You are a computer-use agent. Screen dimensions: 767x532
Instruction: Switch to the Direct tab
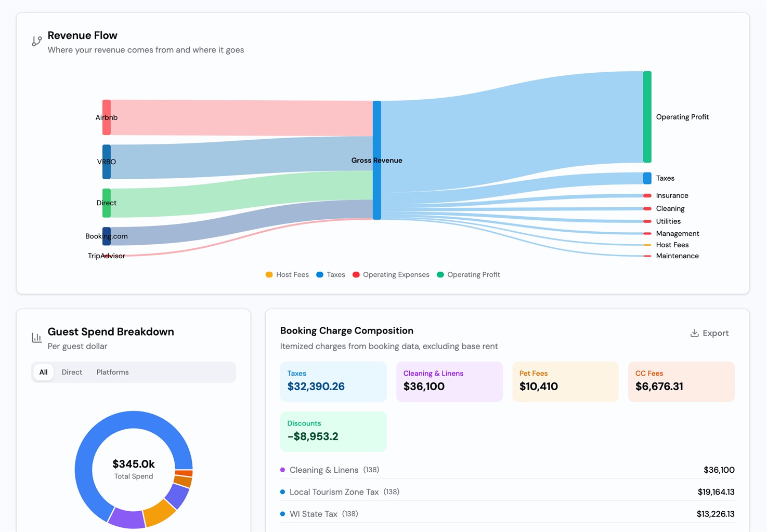[72, 372]
